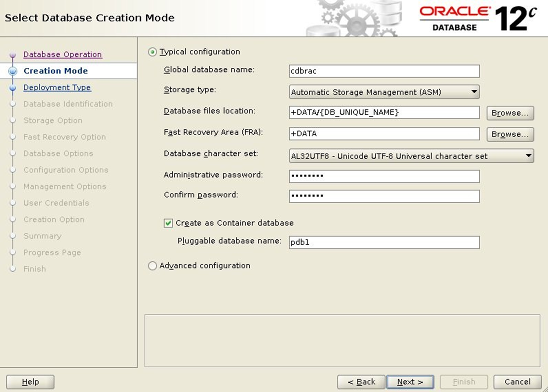The height and width of the screenshot is (392, 548).
Task: Click the Next button
Action: pyautogui.click(x=410, y=382)
